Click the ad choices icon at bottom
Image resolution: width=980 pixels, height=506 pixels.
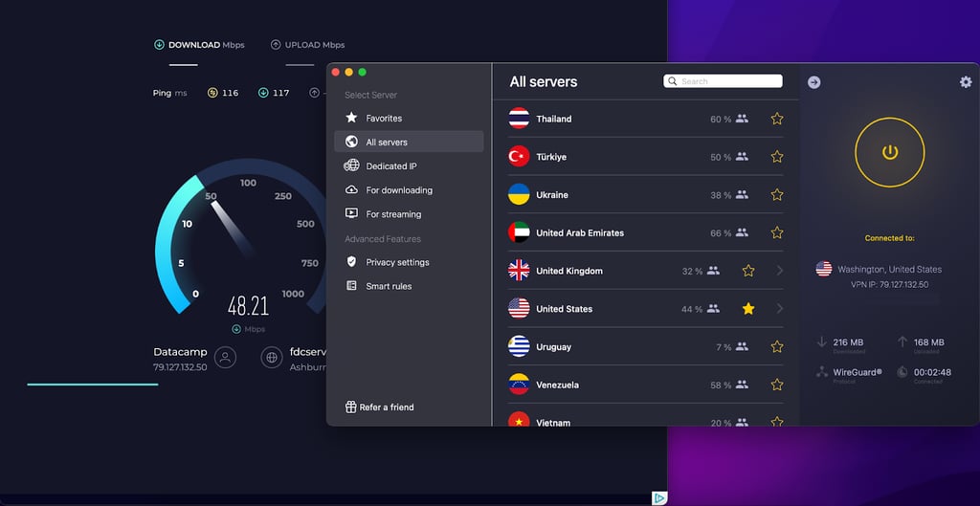pos(659,498)
